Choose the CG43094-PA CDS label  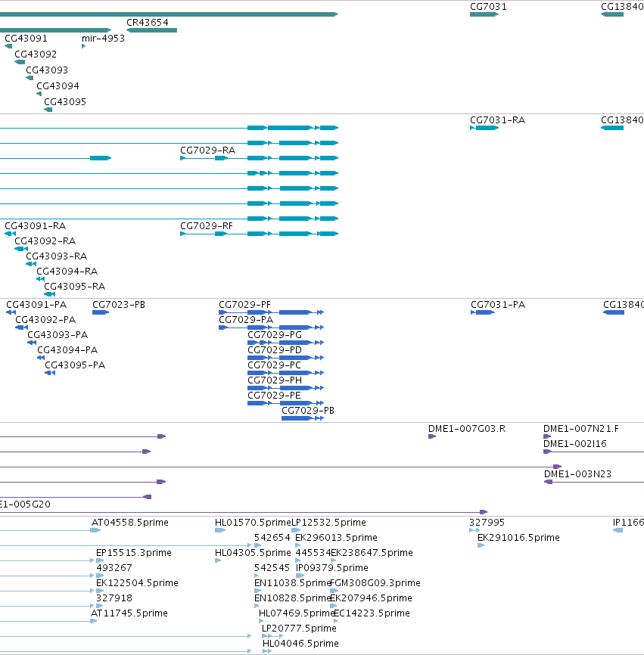tap(67, 349)
